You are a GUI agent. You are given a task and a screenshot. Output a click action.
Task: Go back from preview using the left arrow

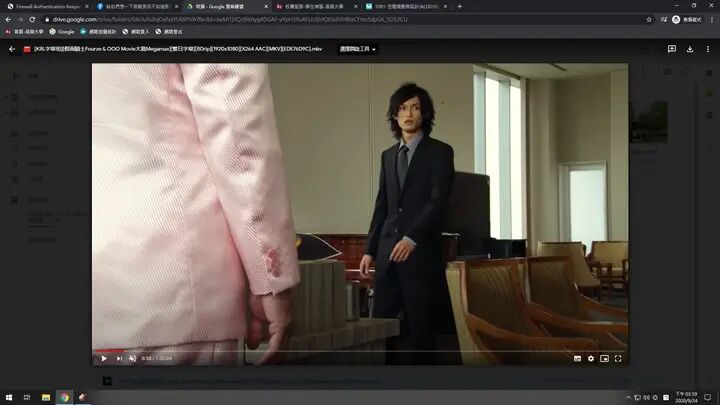coord(12,49)
